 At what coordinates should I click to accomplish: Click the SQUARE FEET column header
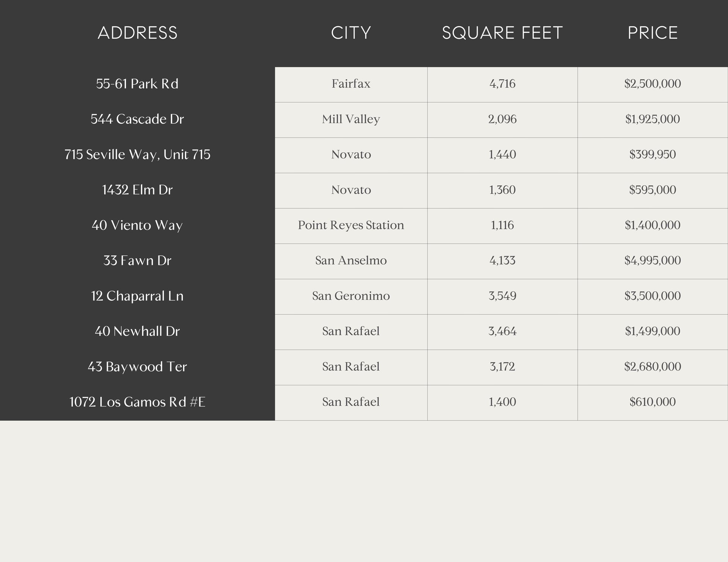click(x=502, y=33)
